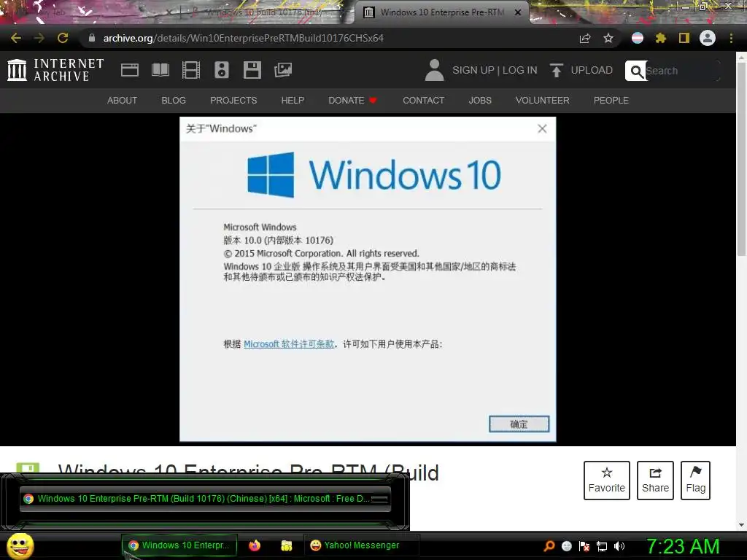Click the volume speaker tray icon
The image size is (747, 560).
619,546
